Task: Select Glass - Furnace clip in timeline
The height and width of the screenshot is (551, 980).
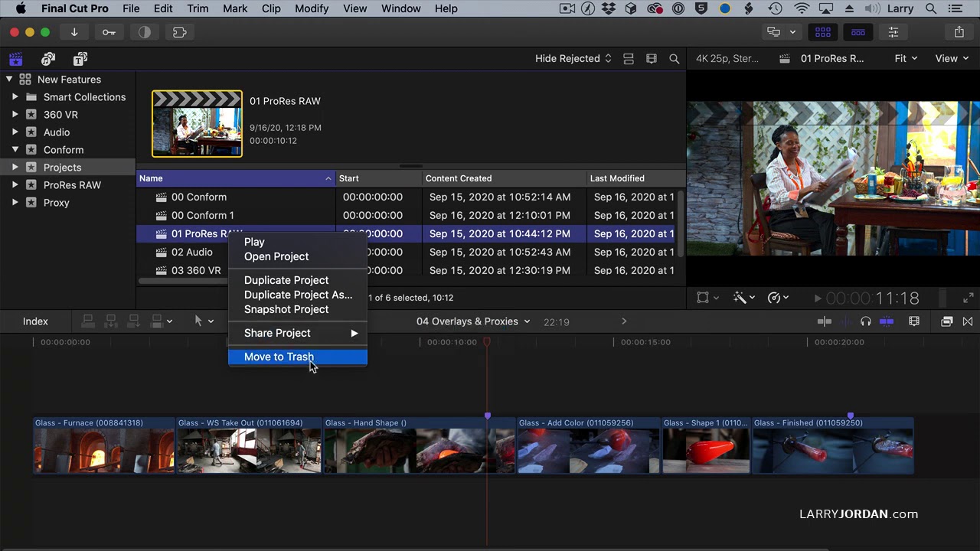Action: [104, 445]
